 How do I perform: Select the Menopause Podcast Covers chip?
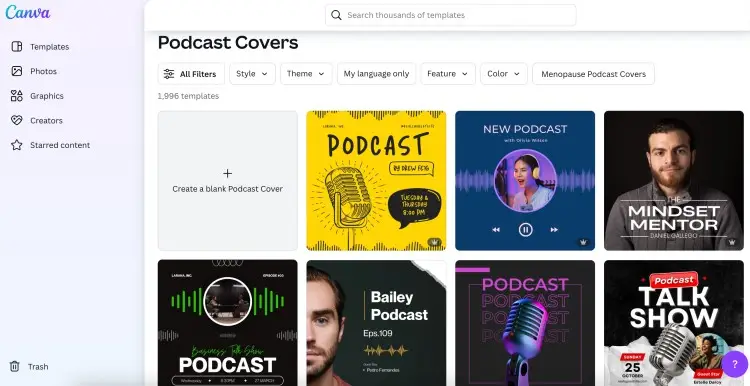click(x=593, y=74)
